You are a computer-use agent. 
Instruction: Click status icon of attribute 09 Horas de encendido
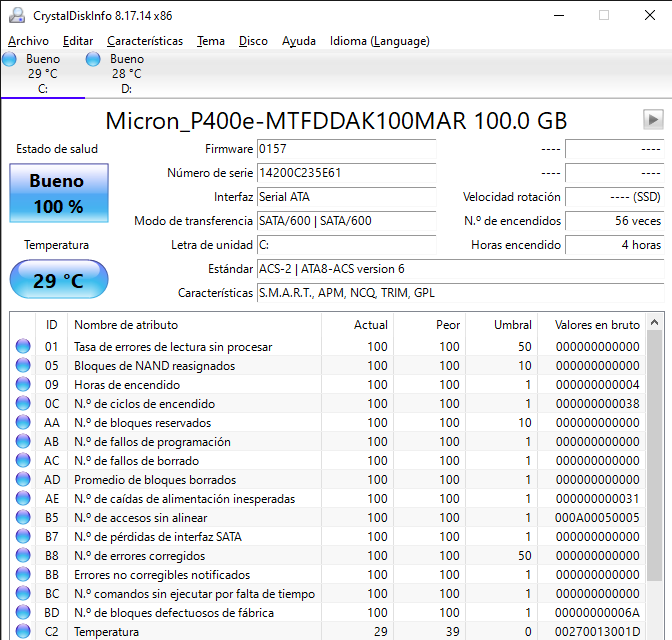23,385
